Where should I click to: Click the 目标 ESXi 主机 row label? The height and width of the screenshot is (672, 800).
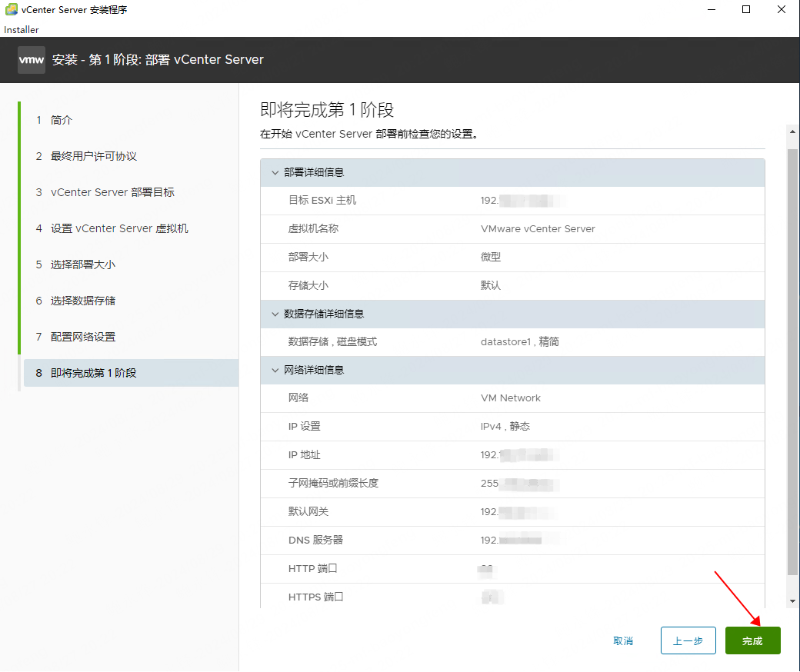coord(322,201)
